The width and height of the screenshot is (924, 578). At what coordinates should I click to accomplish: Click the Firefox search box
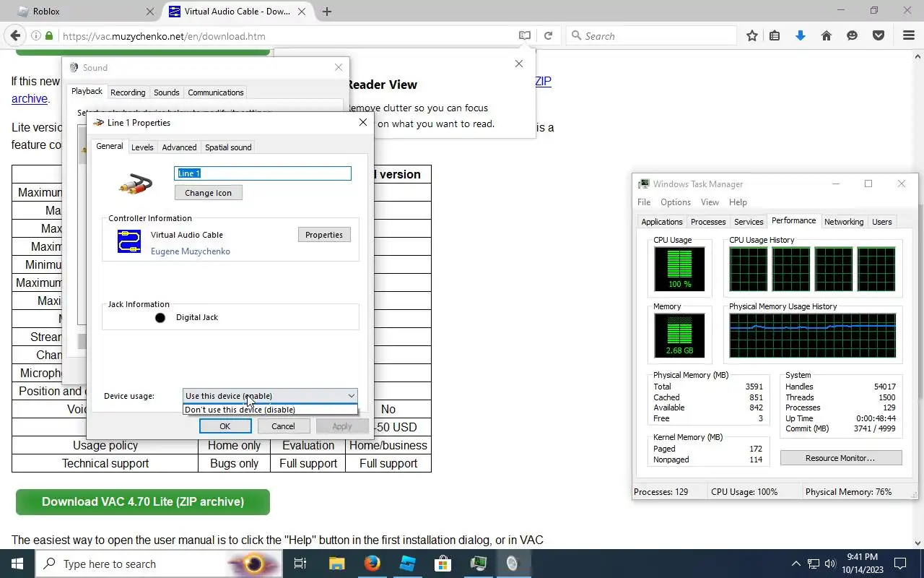[651, 35]
